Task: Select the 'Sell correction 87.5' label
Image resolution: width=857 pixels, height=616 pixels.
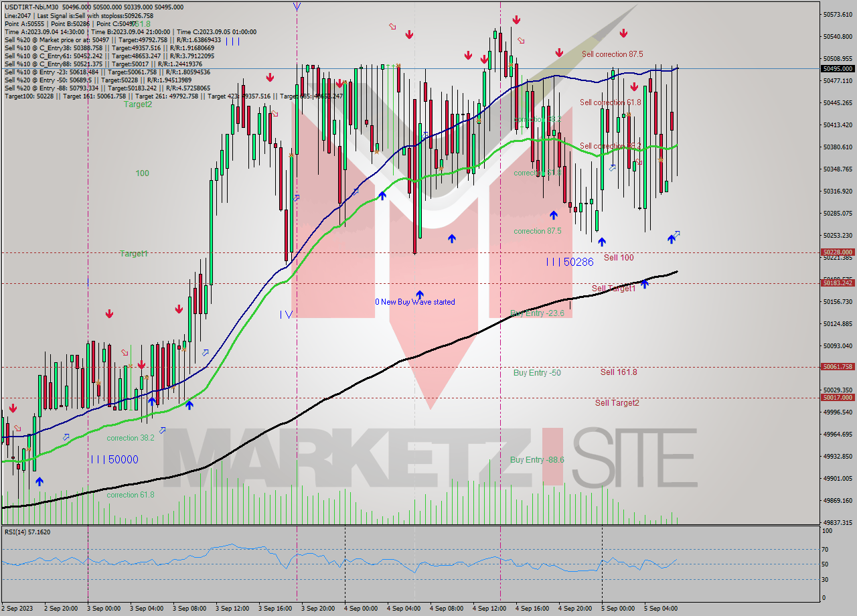Action: pos(613,54)
